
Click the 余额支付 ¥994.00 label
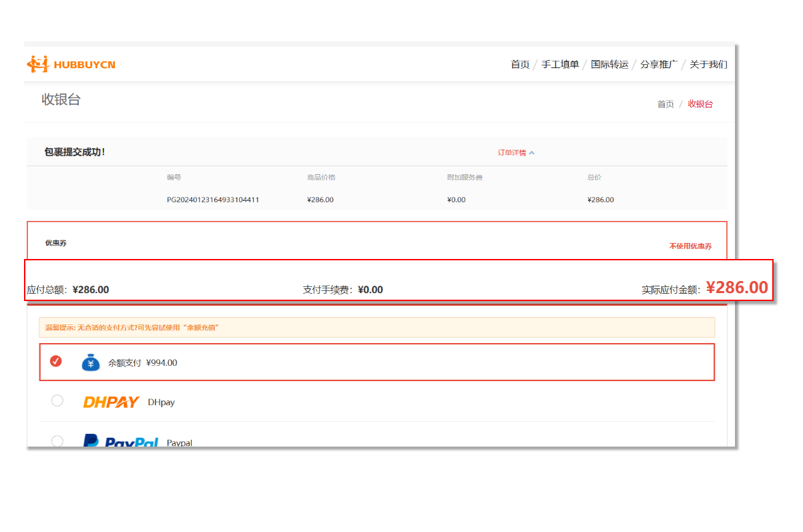point(143,363)
